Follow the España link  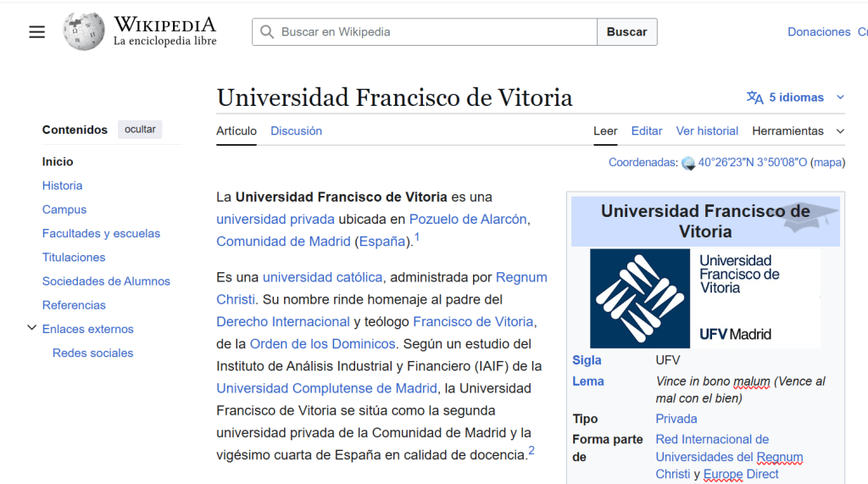click(x=382, y=242)
